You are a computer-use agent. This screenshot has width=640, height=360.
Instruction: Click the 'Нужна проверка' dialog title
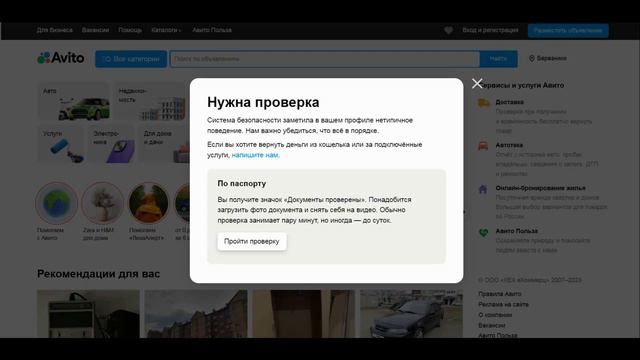coord(263,102)
